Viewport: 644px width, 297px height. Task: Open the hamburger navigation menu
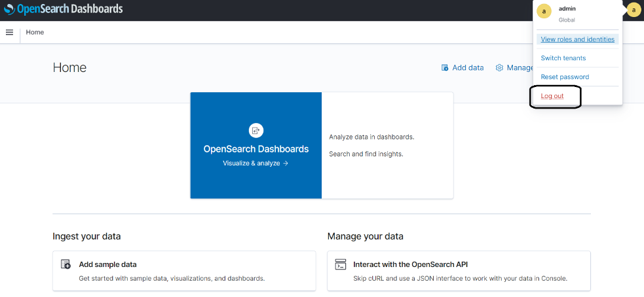click(x=9, y=33)
